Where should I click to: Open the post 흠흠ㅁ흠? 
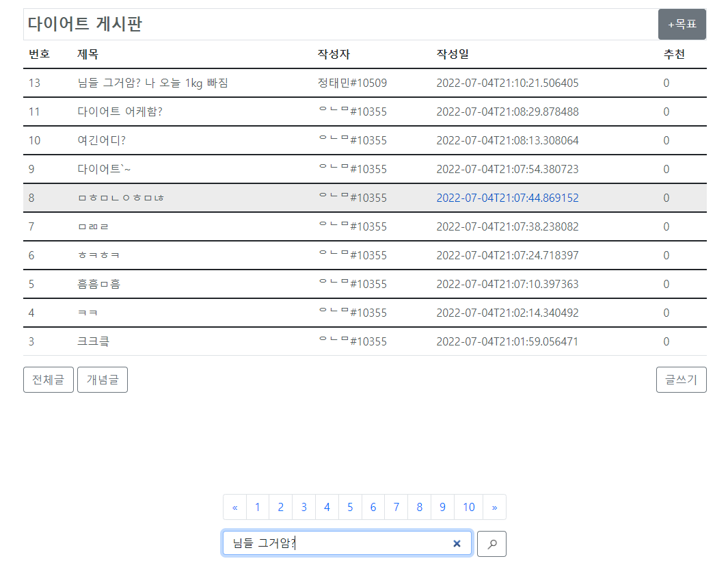point(99,284)
